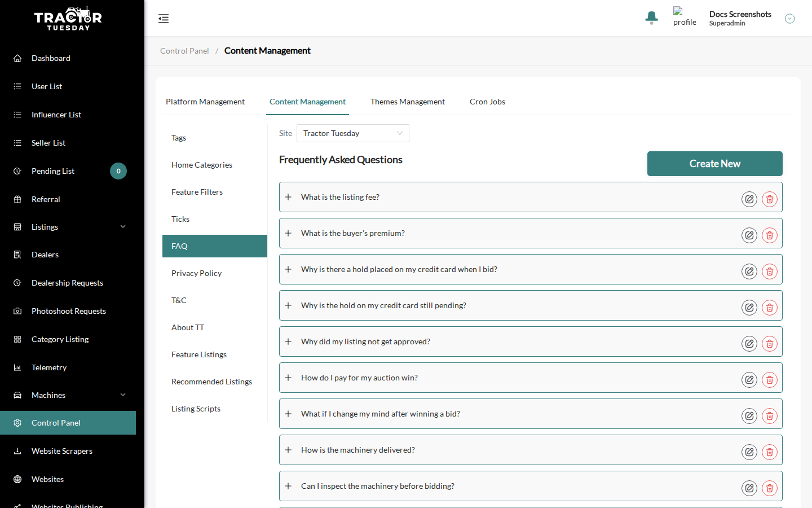812x508 pixels.
Task: Open Dealership Requests in the sidebar
Action: [68, 283]
